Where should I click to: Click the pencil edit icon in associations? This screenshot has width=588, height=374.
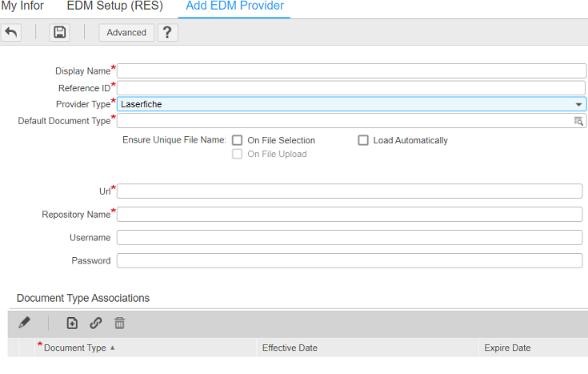(25, 323)
